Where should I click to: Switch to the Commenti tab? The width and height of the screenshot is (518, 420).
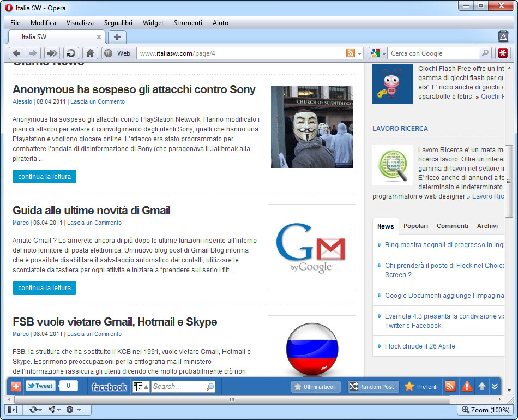pyautogui.click(x=453, y=226)
